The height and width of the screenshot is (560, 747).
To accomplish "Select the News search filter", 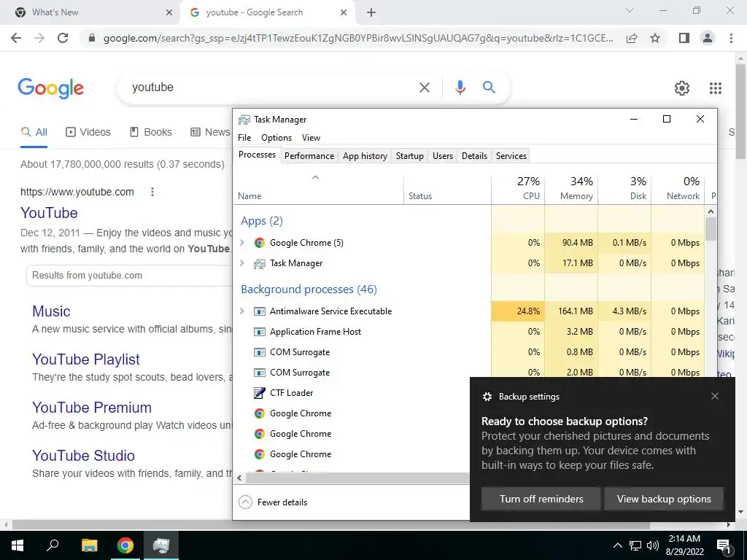I will (211, 133).
